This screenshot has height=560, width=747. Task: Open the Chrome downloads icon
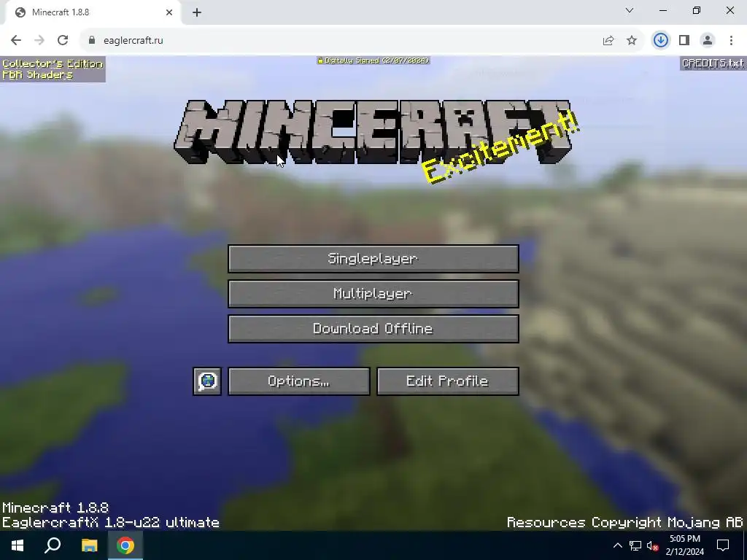[x=661, y=41]
